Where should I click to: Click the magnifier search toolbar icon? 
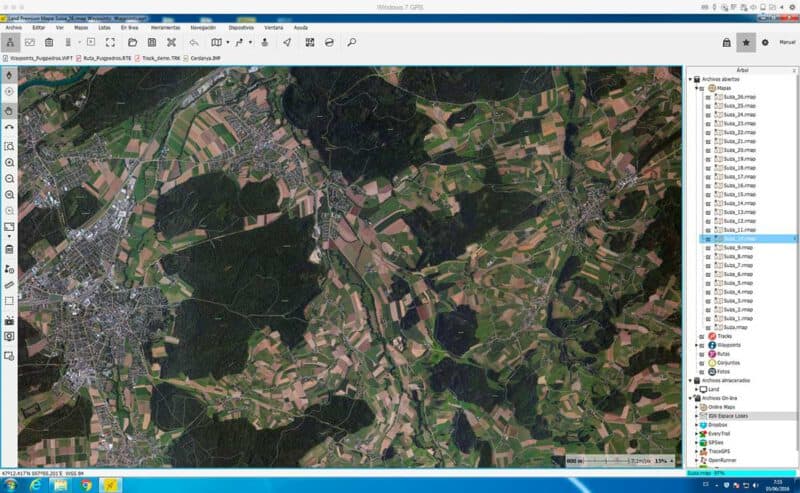(352, 42)
